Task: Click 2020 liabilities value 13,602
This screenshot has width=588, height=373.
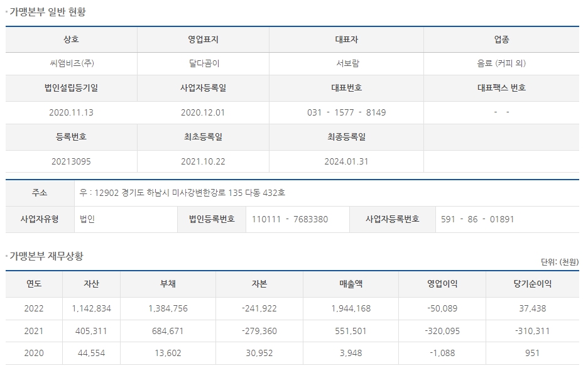Action: pos(168,353)
